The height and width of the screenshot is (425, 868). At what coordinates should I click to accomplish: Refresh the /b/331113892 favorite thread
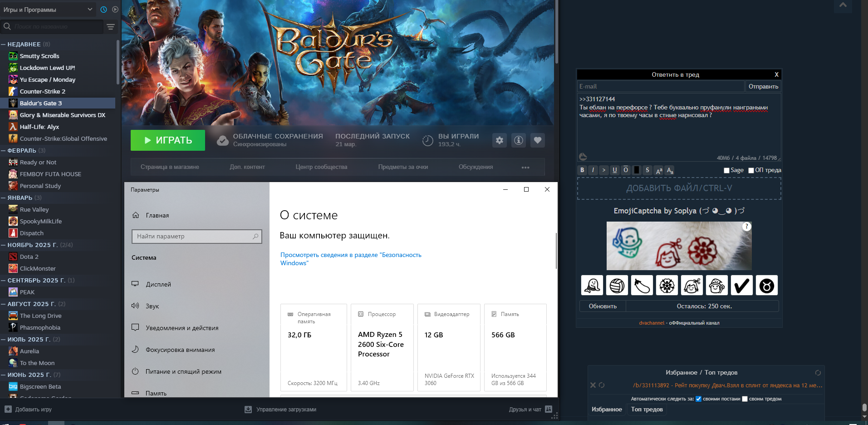[602, 385]
